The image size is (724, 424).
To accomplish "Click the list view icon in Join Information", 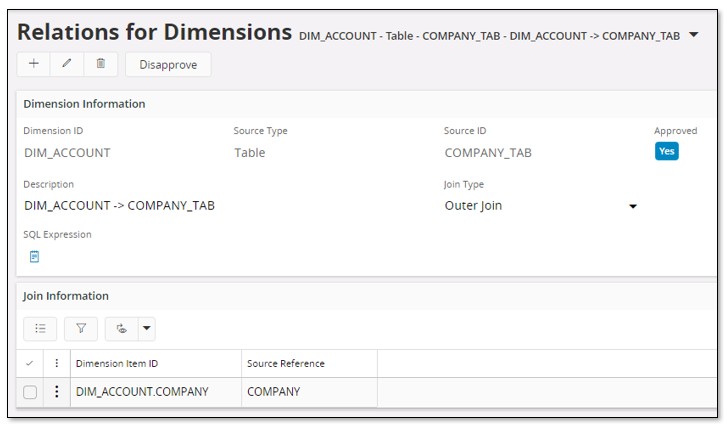I will [40, 329].
